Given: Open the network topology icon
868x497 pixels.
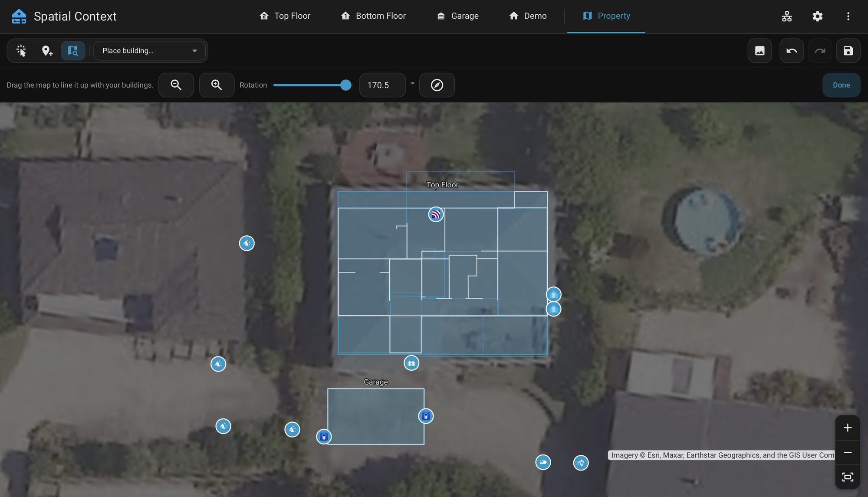Looking at the screenshot, I should click(787, 16).
